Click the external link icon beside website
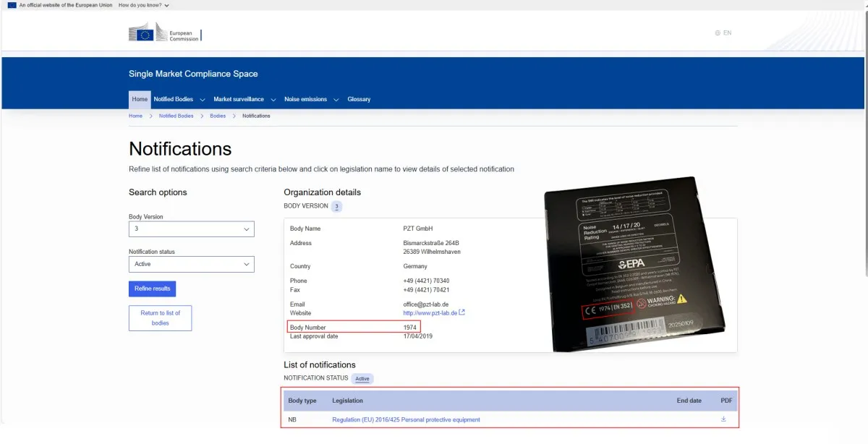This screenshot has width=868, height=444. tap(462, 313)
